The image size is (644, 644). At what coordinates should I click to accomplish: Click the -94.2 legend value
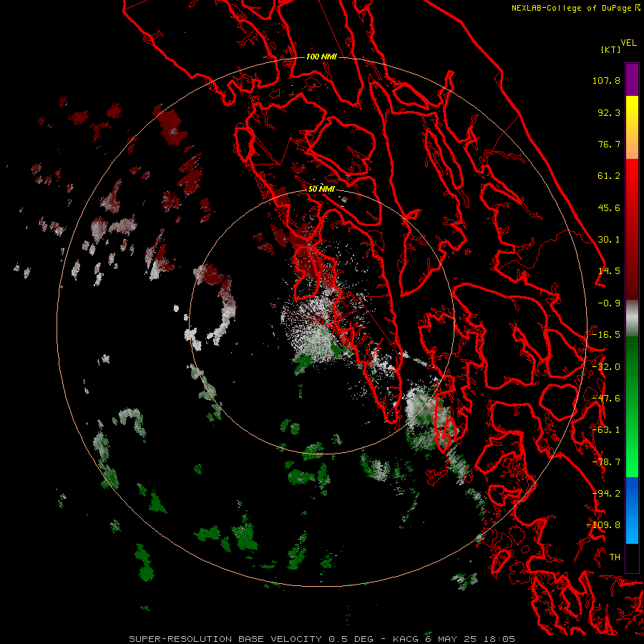(x=606, y=494)
